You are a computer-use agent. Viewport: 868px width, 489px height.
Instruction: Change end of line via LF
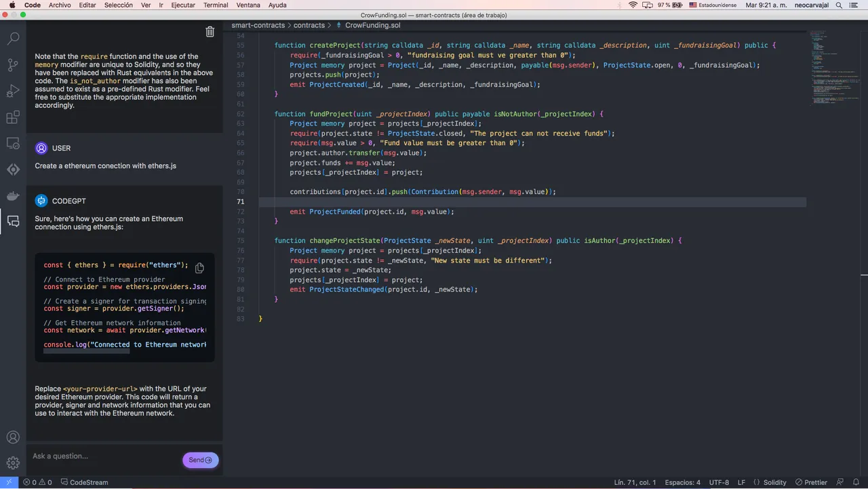point(741,482)
